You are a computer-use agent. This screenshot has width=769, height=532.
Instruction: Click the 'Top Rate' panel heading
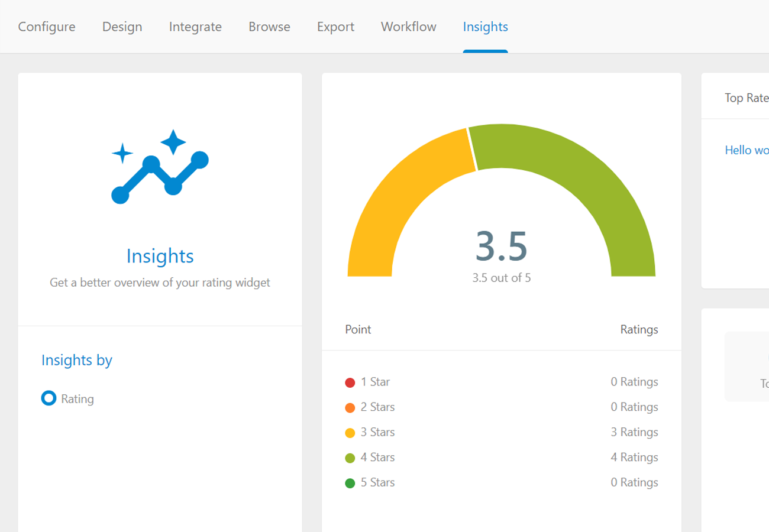pyautogui.click(x=747, y=98)
